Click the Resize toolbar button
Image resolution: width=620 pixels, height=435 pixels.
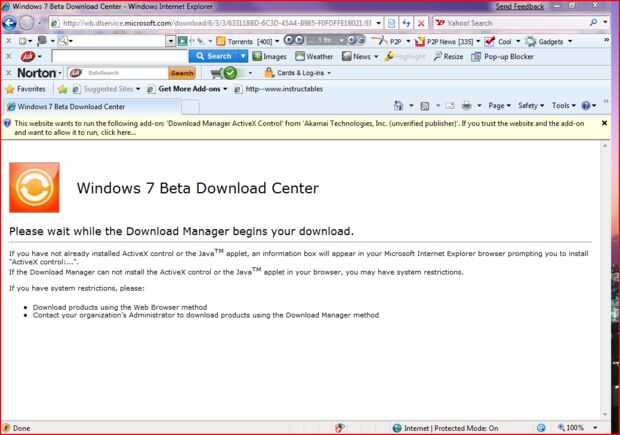448,57
